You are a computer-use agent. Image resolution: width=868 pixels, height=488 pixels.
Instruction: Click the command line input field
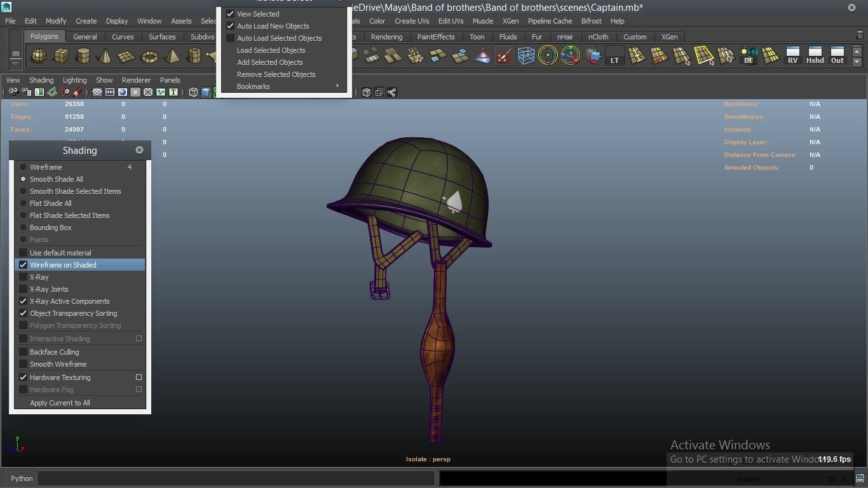click(236, 478)
